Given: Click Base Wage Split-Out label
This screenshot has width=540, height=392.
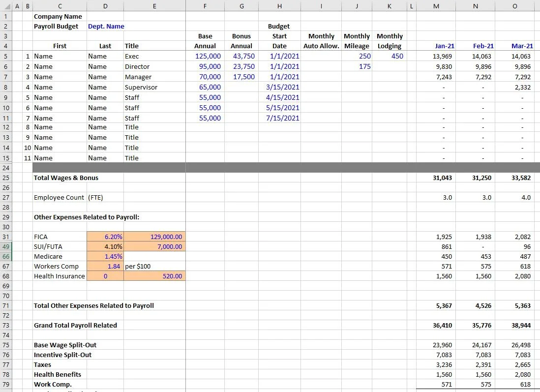Looking at the screenshot, I should point(65,345).
